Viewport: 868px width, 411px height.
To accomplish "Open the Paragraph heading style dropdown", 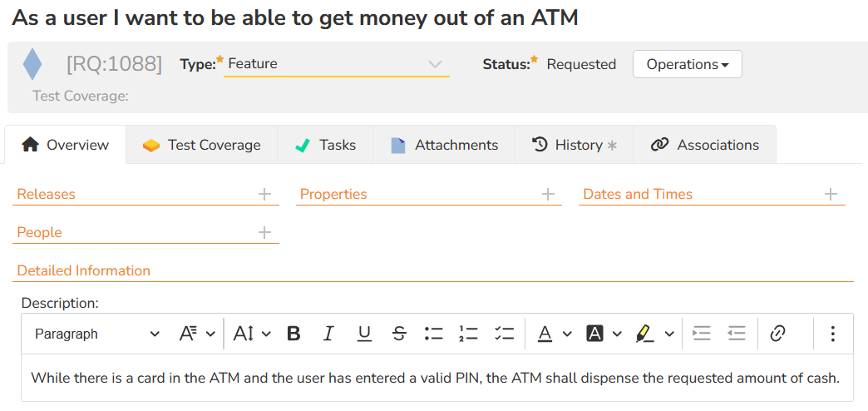I will point(96,334).
